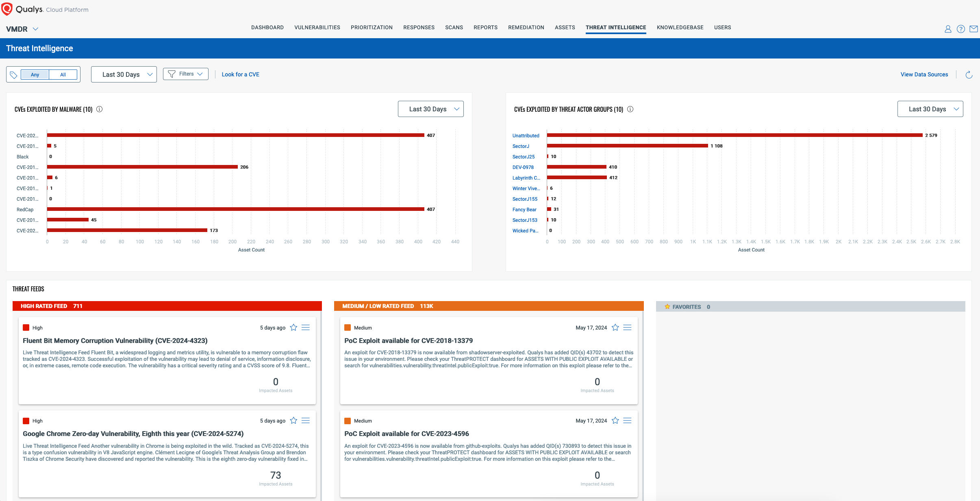Open the hamburger menu on the Fluent Bit feed

(x=306, y=327)
